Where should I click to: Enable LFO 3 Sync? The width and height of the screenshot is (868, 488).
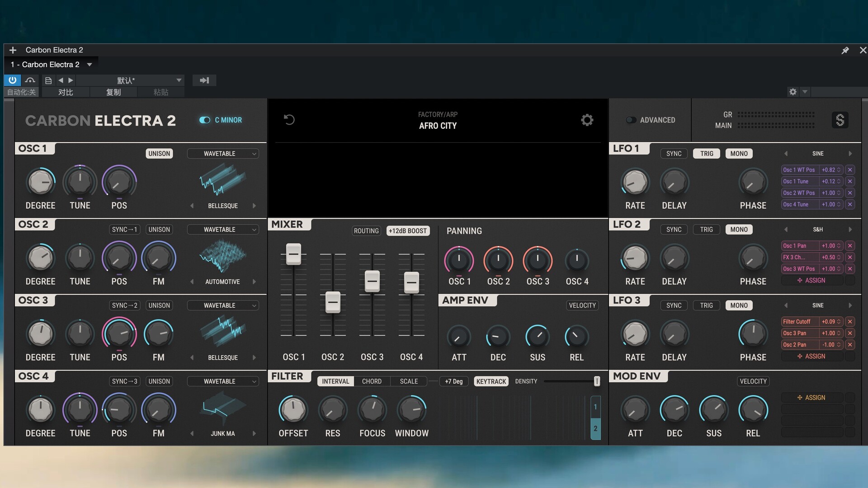click(x=674, y=305)
